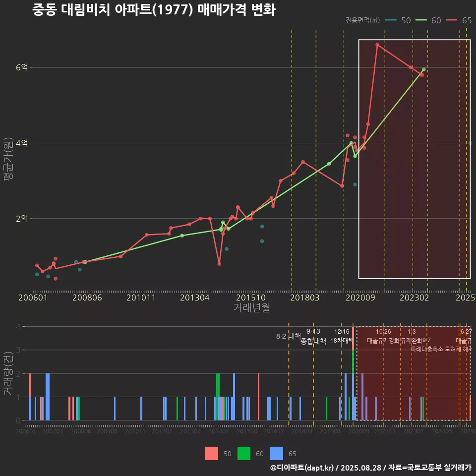Image resolution: width=476 pixels, height=476 pixels.
Task: Click the 65㎡ red line legend marker
Action: tap(451, 20)
